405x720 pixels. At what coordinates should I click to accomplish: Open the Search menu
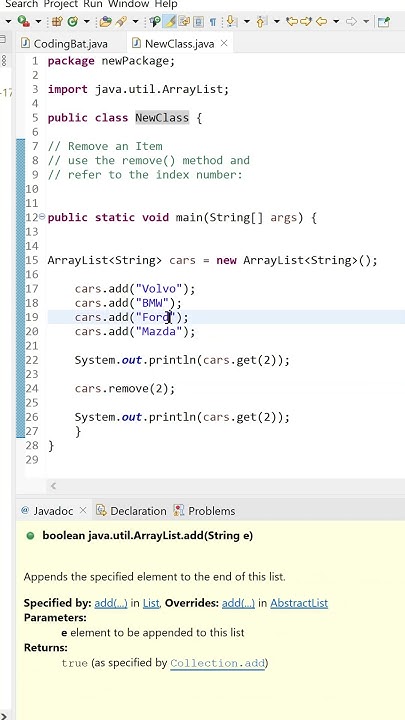(22, 4)
